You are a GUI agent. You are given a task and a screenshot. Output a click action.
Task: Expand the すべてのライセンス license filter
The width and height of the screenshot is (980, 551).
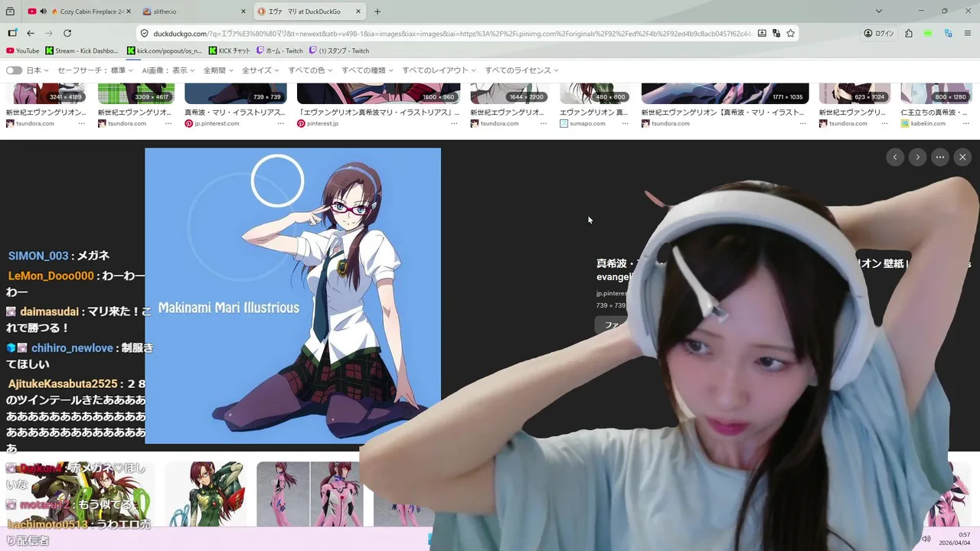(522, 70)
